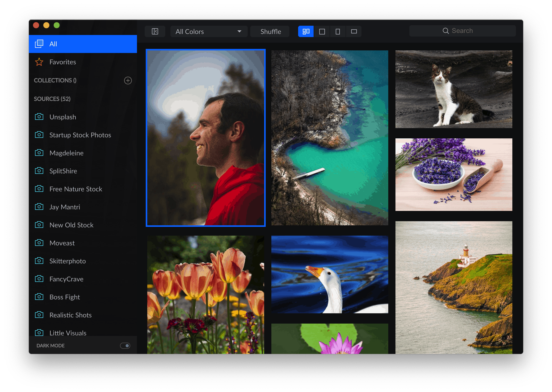Image resolution: width=552 pixels, height=392 pixels.
Task: Open the Magdeleine source
Action: tap(66, 153)
